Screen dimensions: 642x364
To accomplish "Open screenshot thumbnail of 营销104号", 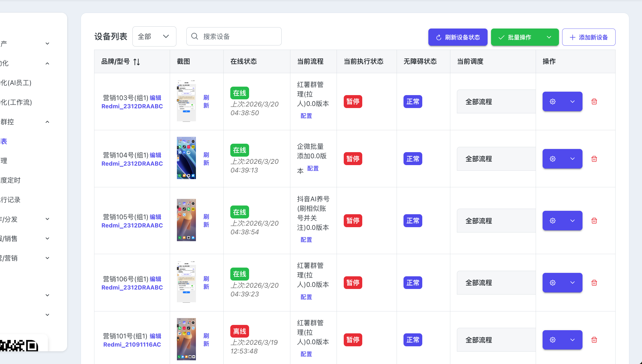I will pos(186,158).
